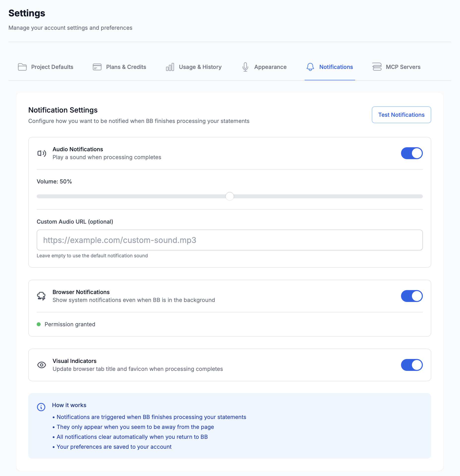The height and width of the screenshot is (476, 460).
Task: Click the bar chart icon for Usage & History
Action: (170, 67)
